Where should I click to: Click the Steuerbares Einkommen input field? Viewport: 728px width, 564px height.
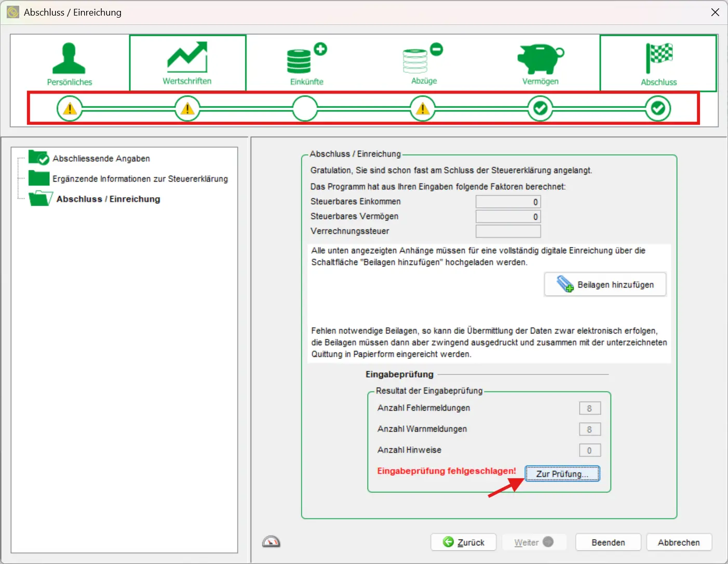click(x=507, y=202)
